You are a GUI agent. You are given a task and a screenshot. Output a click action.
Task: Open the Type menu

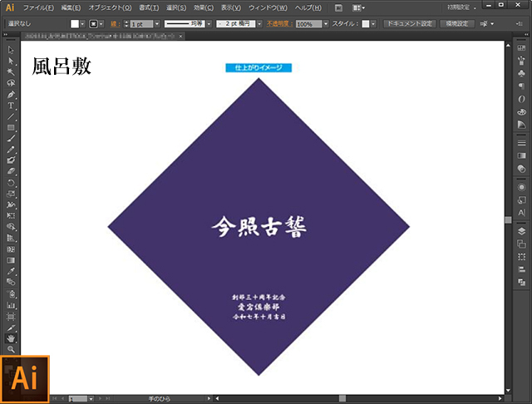click(149, 7)
